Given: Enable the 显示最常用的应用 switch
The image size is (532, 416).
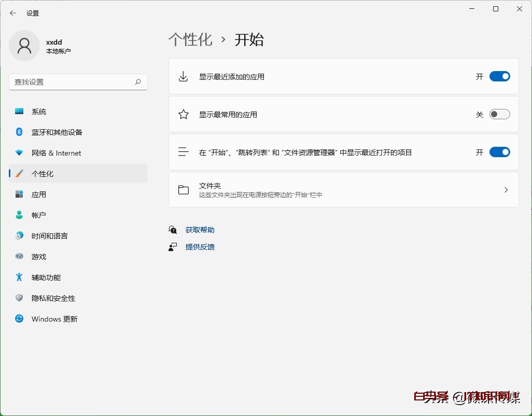Looking at the screenshot, I should pyautogui.click(x=499, y=114).
